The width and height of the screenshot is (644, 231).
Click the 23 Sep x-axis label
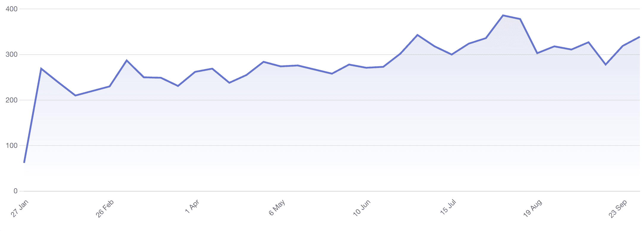coord(618,209)
